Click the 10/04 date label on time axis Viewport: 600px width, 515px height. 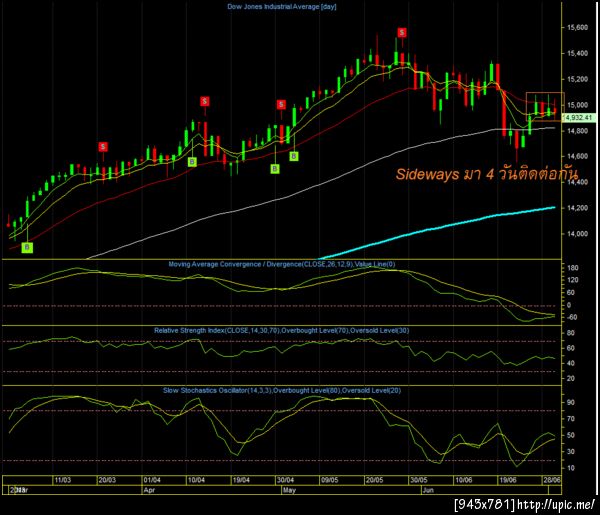(196, 480)
